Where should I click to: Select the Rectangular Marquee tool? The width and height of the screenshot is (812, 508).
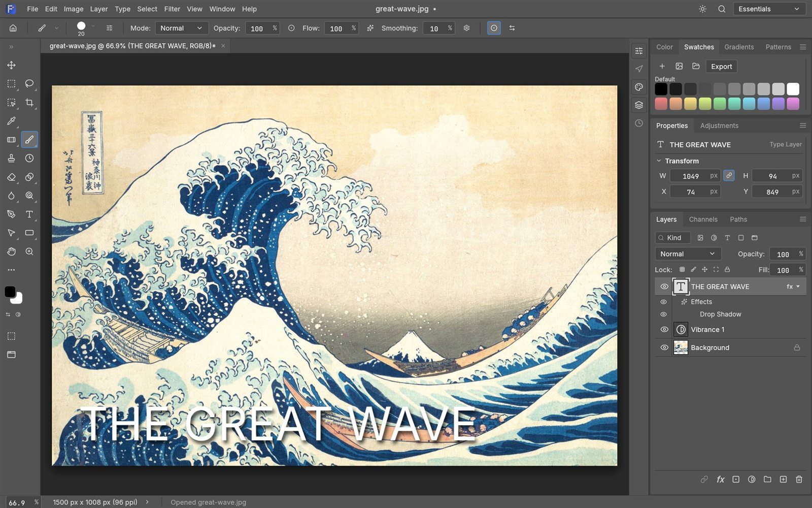click(x=11, y=83)
